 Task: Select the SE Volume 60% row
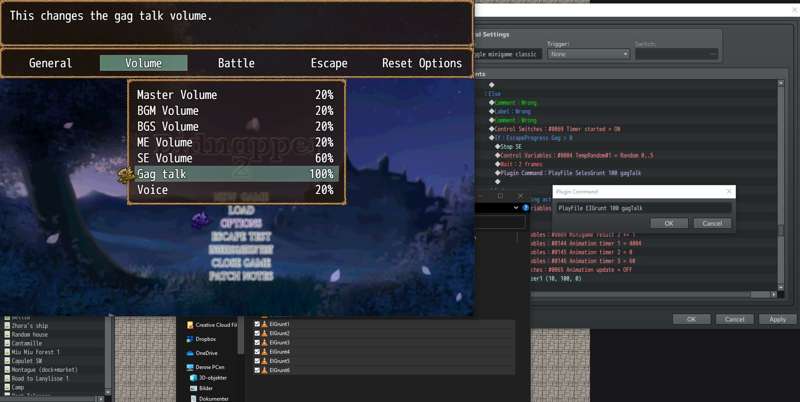[235, 158]
